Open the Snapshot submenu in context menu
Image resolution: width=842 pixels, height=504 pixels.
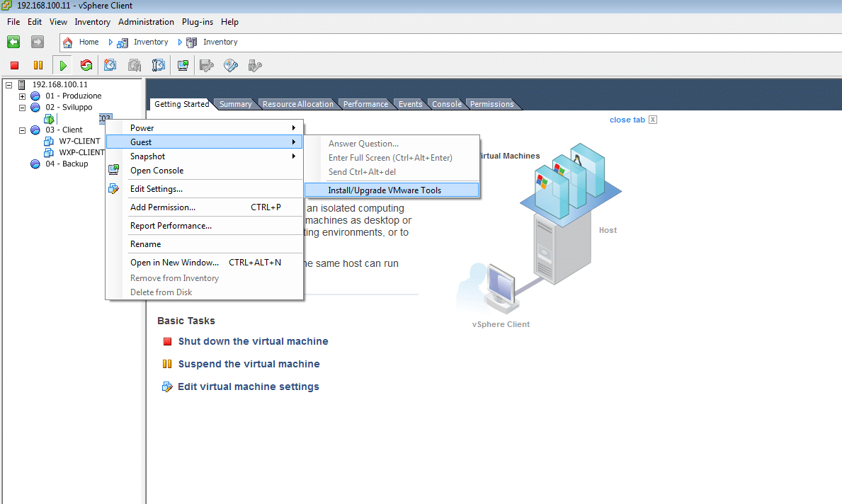pos(205,156)
